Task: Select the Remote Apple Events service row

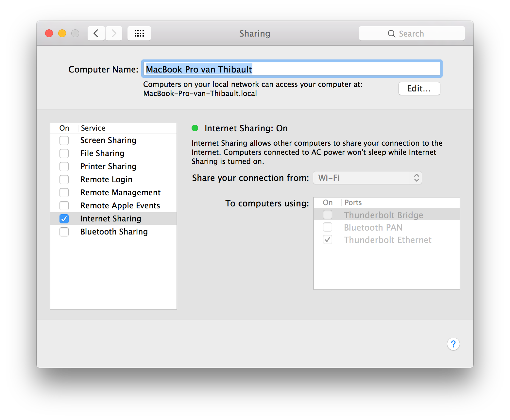Action: [x=113, y=206]
